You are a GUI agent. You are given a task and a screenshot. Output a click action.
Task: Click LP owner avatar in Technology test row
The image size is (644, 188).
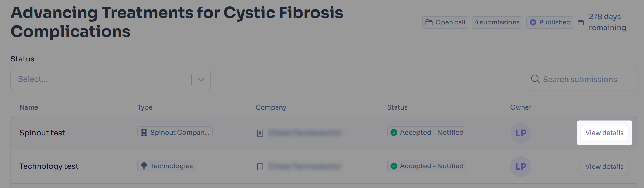[x=521, y=167]
